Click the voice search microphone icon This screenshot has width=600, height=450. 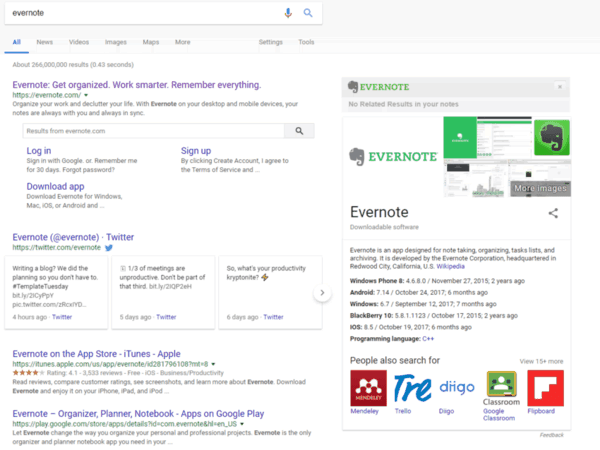[x=288, y=13]
